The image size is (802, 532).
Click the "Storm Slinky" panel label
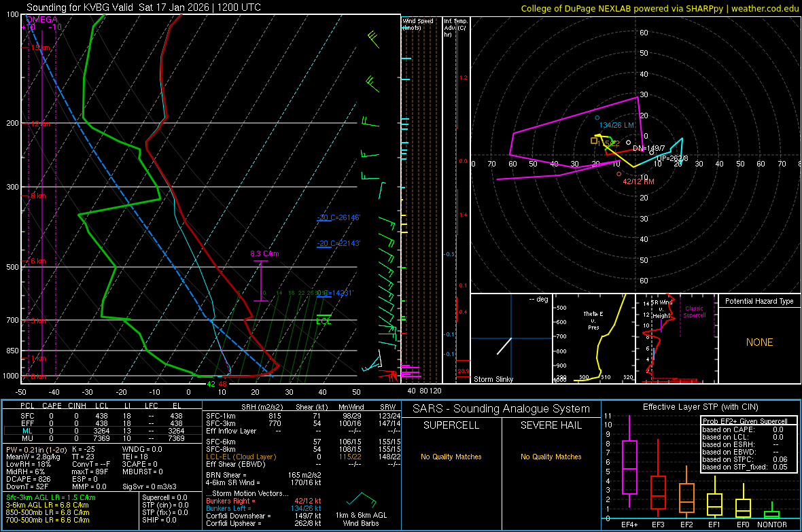coord(493,379)
